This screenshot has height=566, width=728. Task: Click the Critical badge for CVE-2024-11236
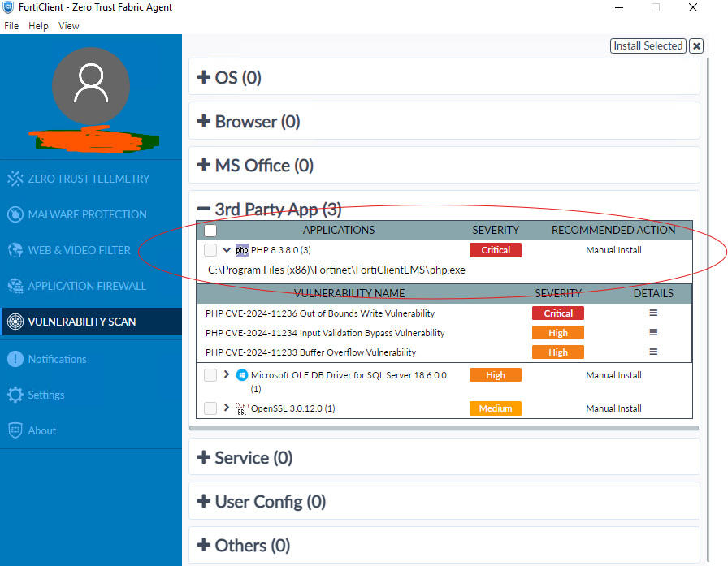coord(558,313)
